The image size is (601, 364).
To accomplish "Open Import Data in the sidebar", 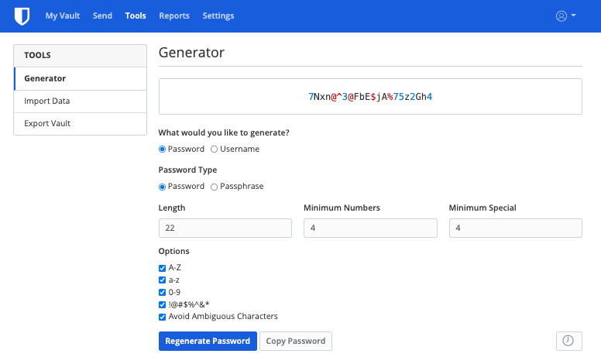I will [80, 101].
